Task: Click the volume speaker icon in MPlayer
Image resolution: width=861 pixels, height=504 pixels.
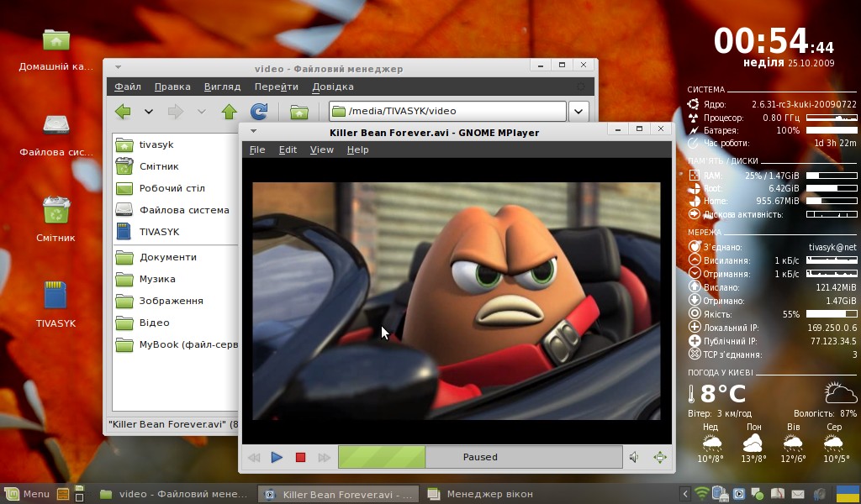Action: pyautogui.click(x=634, y=458)
